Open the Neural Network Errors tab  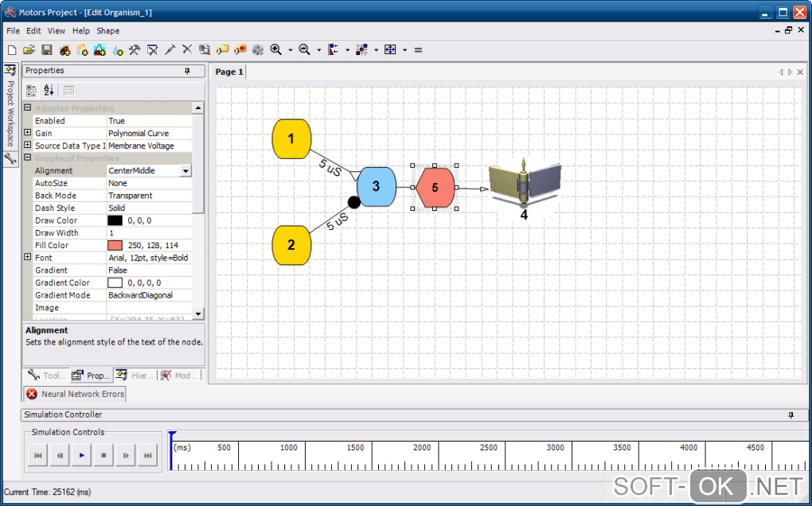click(x=74, y=394)
